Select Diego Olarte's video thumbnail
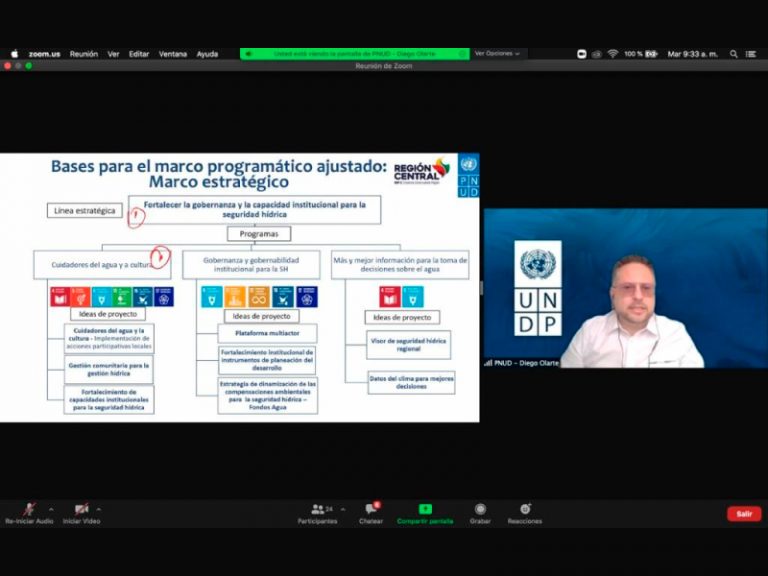This screenshot has height=576, width=768. (625, 288)
